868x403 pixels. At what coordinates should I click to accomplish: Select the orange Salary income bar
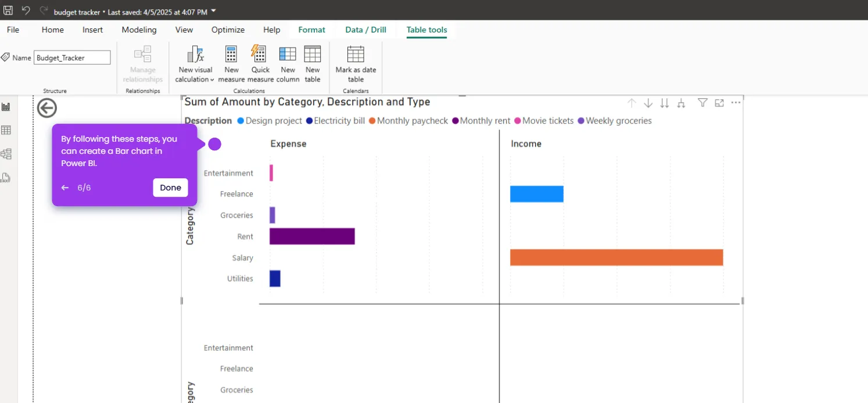(616, 257)
